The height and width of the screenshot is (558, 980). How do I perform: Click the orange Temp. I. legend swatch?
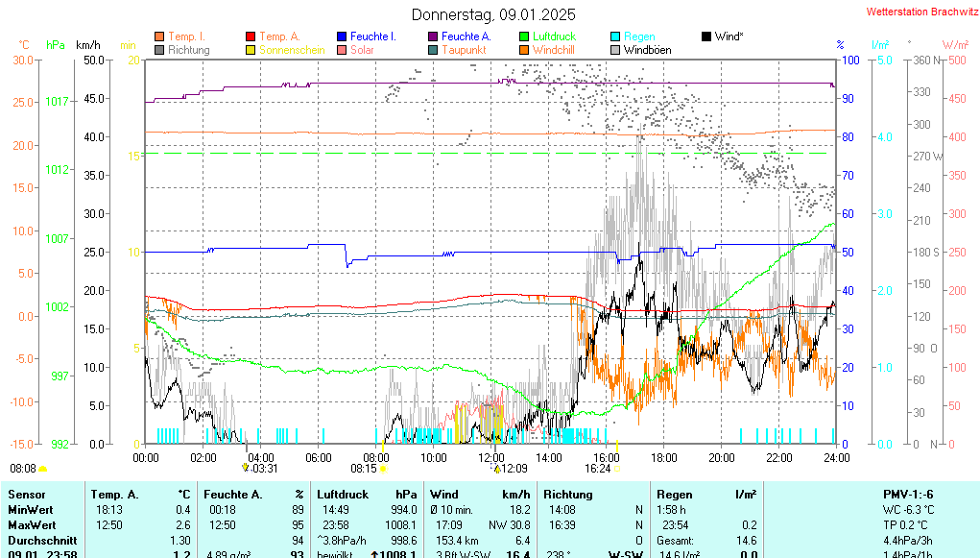pos(159,36)
